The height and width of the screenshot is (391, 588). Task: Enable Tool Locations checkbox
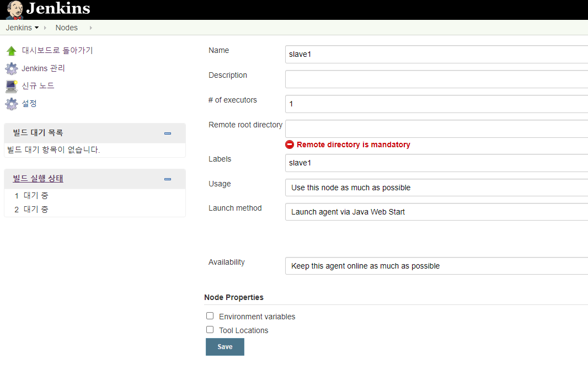click(210, 330)
